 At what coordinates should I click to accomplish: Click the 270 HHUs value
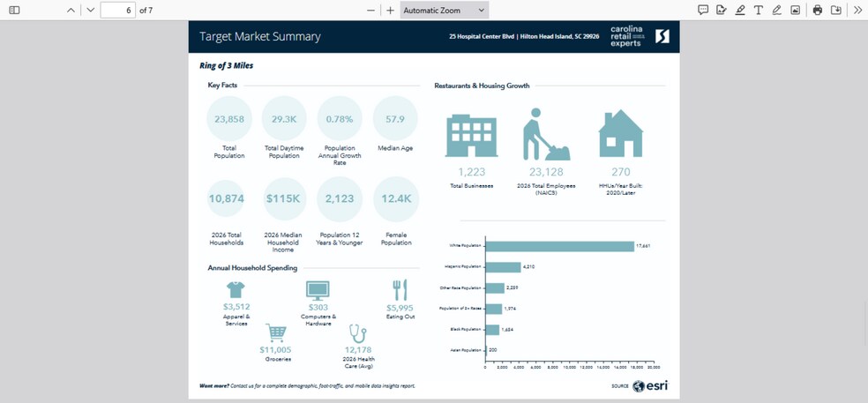(x=620, y=172)
